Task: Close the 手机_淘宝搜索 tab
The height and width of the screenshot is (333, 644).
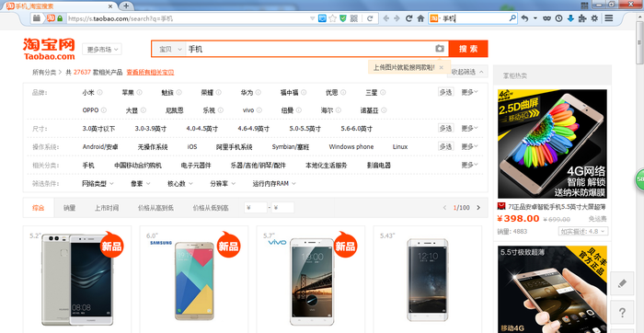Action: click(110, 6)
